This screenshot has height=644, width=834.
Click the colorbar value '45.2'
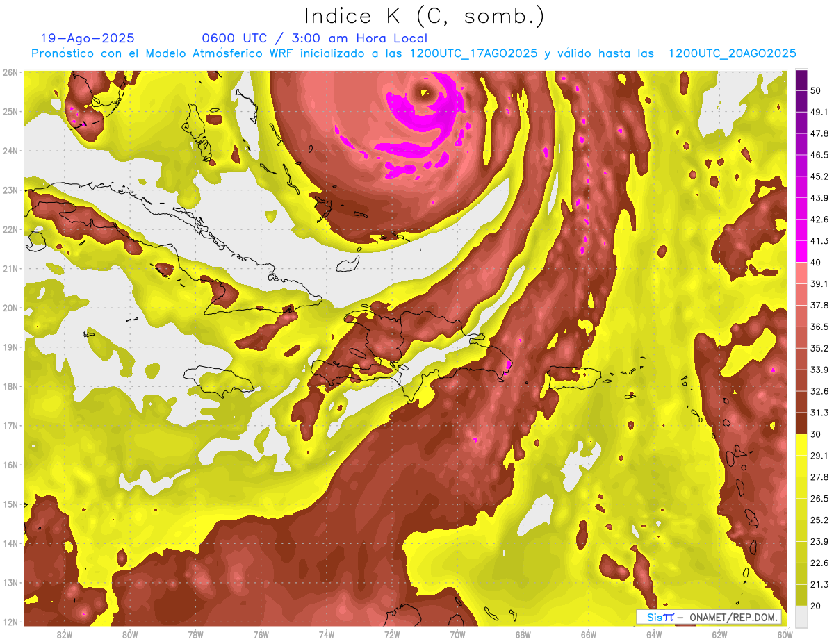[819, 176]
